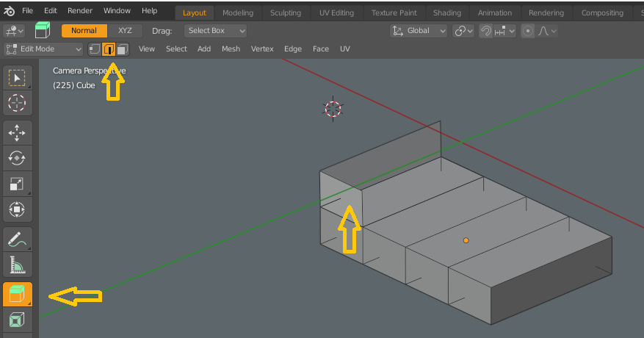Enable vertex select mode
This screenshot has width=644, height=338.
(95, 49)
